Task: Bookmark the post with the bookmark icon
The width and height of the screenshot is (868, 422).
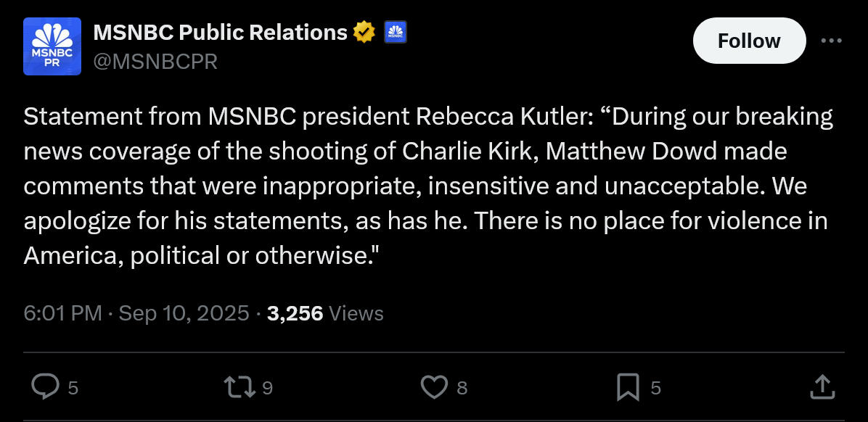Action: (628, 387)
